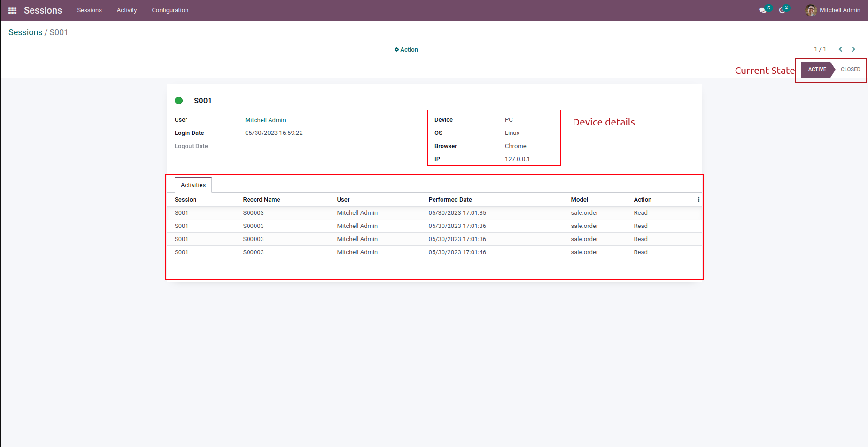Sort by Performed Date column header
Viewport: 868px width, 447px height.
pyautogui.click(x=450, y=200)
